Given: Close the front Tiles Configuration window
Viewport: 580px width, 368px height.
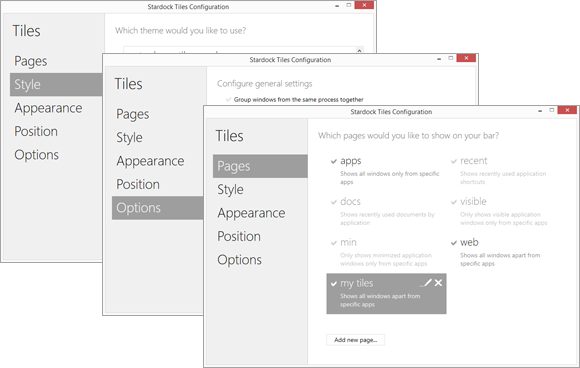Looking at the screenshot, I should 567,110.
